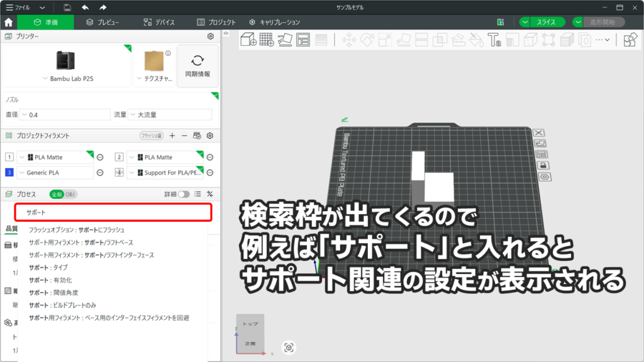Click the blue filament 3 color swatch
The image size is (644, 362).
click(x=9, y=172)
